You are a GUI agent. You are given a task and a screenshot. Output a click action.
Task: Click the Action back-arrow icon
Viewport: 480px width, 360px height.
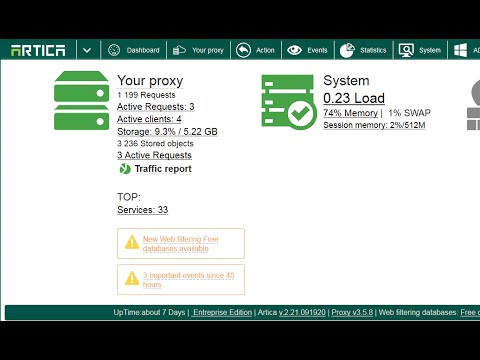coord(243,50)
